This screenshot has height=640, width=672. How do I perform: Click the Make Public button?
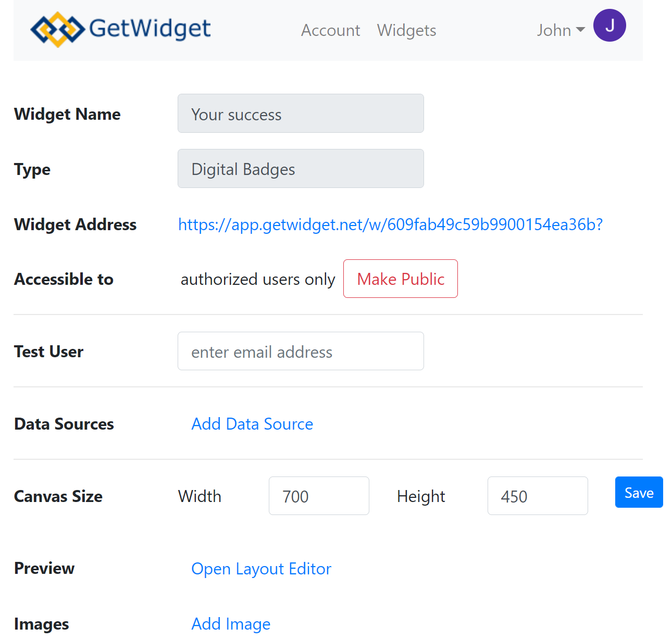click(401, 279)
